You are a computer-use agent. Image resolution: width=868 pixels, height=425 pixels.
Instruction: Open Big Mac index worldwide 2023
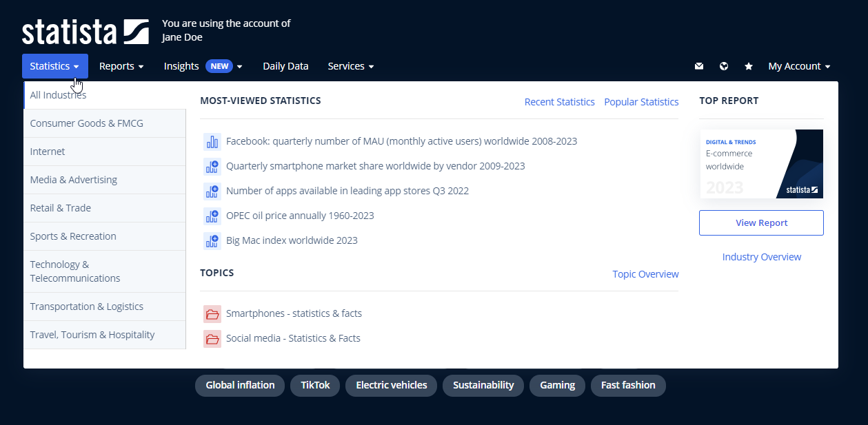[x=292, y=240]
